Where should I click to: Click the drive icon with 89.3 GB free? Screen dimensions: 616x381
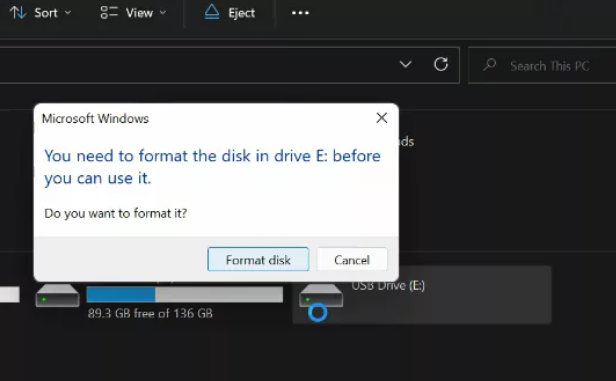[x=57, y=295]
